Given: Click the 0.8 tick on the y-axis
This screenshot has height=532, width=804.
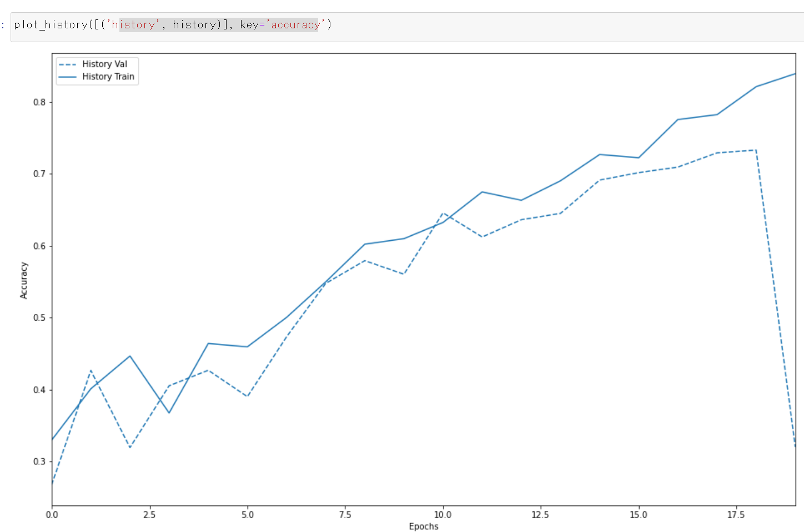Looking at the screenshot, I should (39, 102).
